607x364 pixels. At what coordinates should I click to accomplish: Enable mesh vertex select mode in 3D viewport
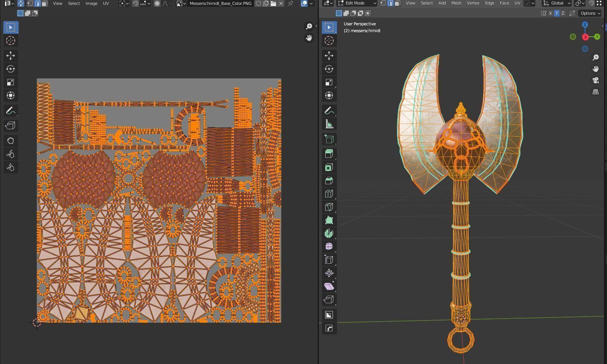383,3
